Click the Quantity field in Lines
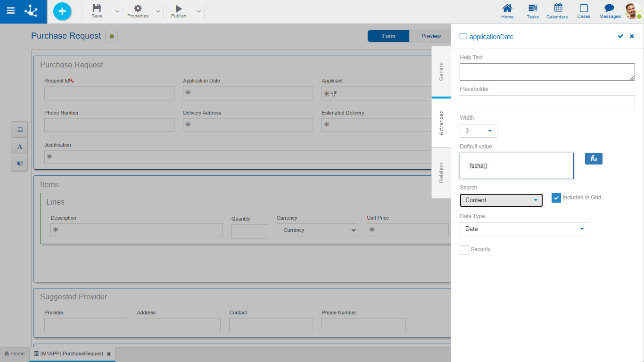644x362 pixels. point(250,231)
